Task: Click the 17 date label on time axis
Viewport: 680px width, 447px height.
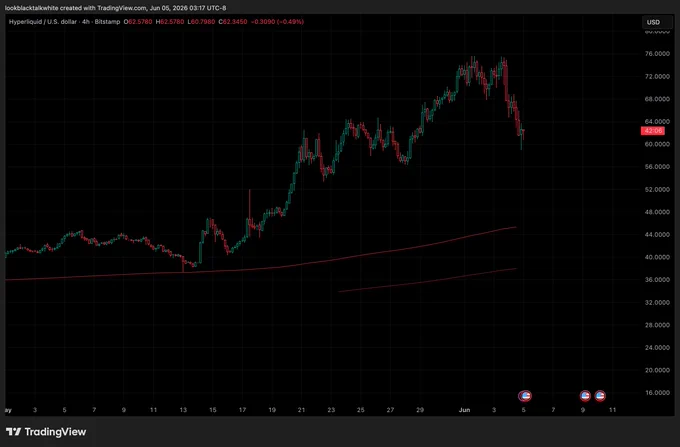Action: 242,410
